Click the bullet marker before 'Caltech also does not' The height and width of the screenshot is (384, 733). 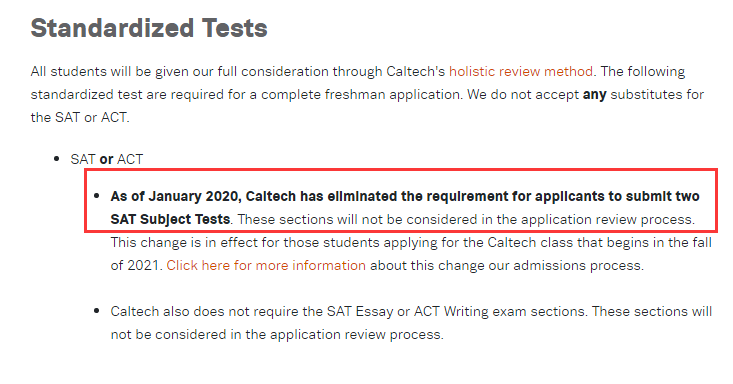tap(97, 311)
